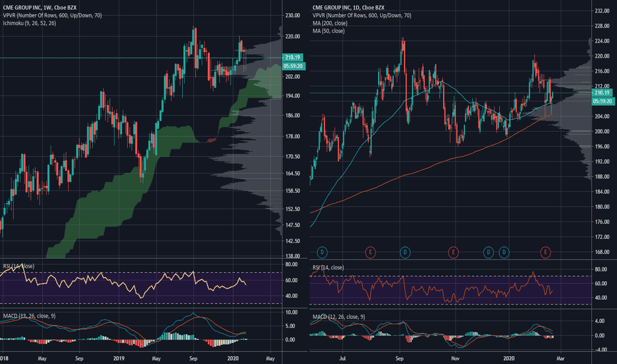This screenshot has width=617, height=364.
Task: Click the 204.00 label on daily price axis
Action: [x=602, y=116]
